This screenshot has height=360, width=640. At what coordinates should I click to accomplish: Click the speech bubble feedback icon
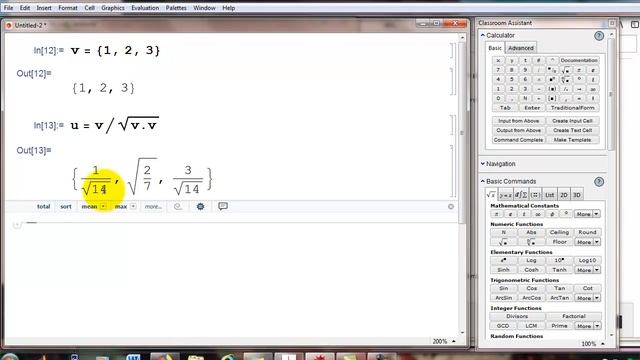[222, 206]
